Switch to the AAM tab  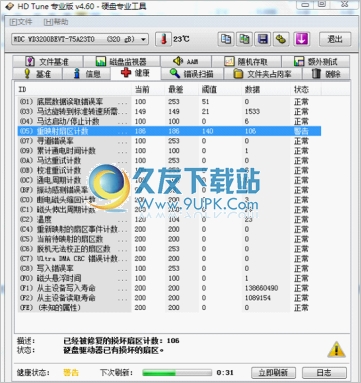(x=186, y=62)
